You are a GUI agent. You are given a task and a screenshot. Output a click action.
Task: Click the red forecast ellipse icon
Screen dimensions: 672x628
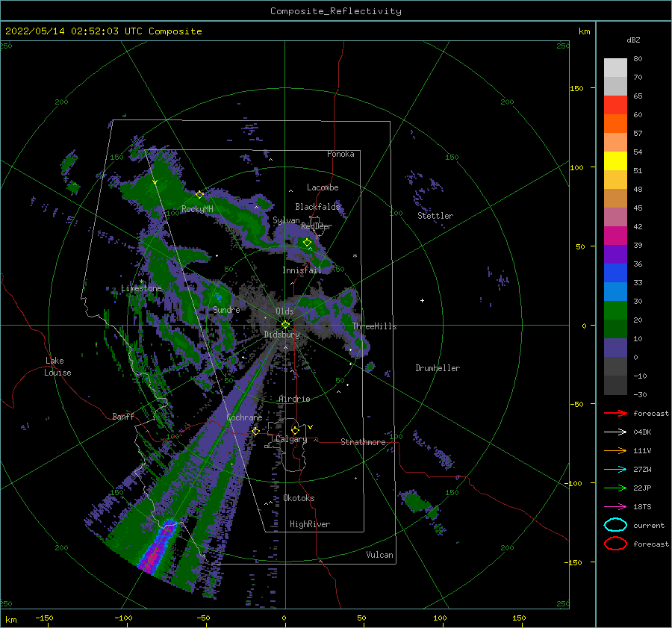click(615, 544)
